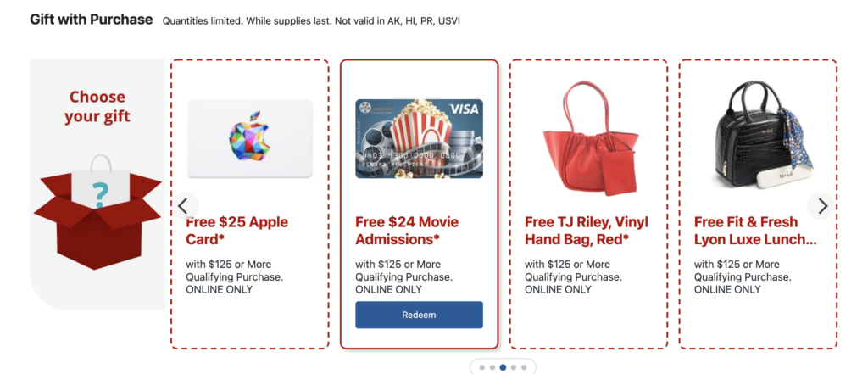The image size is (868, 374).
Task: Select the Apple gift card image
Action: (250, 138)
